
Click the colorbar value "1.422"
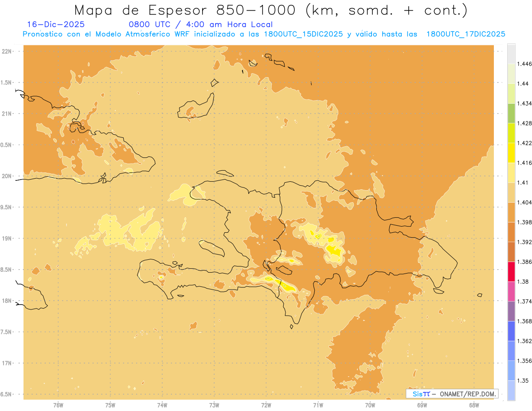pos(524,143)
